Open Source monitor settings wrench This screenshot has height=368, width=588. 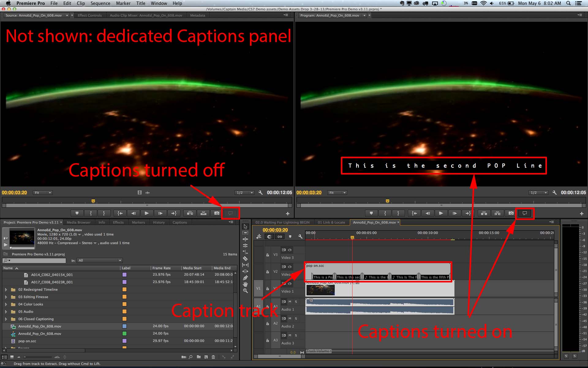pos(260,193)
